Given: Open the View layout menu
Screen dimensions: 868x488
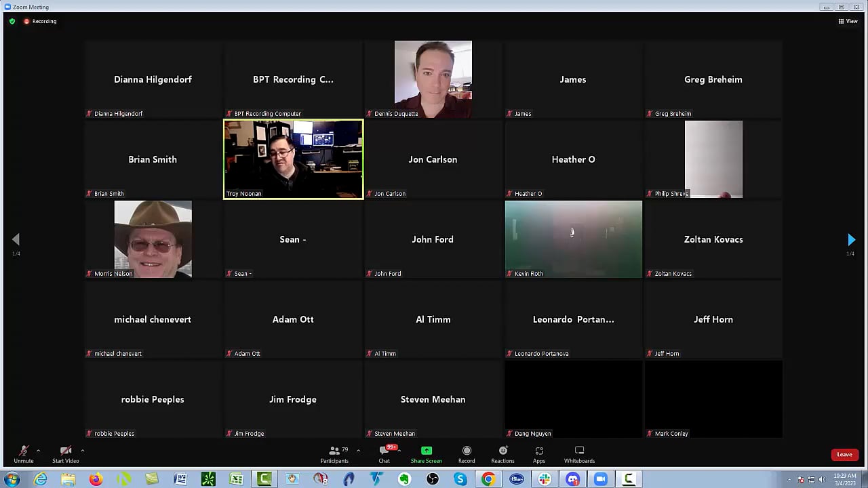Looking at the screenshot, I should (848, 21).
